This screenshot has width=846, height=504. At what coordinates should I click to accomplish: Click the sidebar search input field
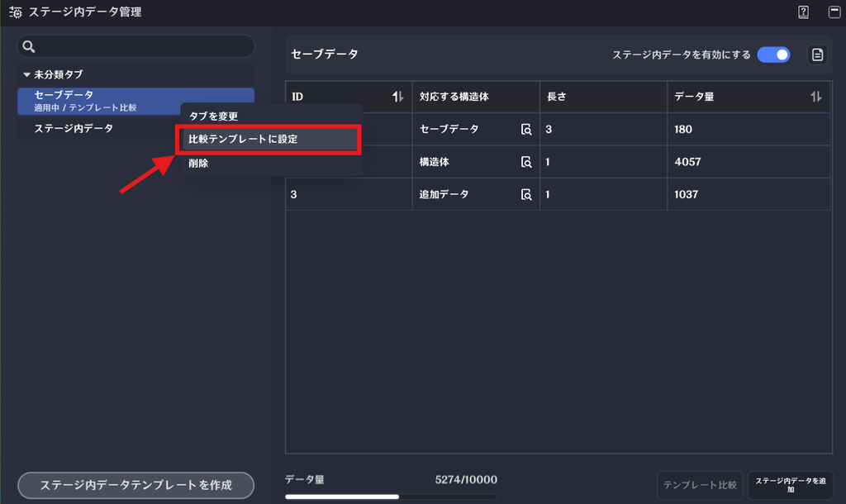click(x=136, y=46)
